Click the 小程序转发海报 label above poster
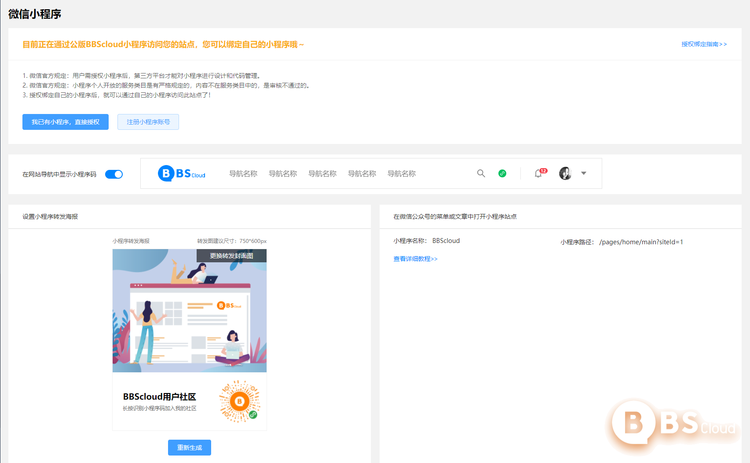The height and width of the screenshot is (463, 750). [x=131, y=241]
